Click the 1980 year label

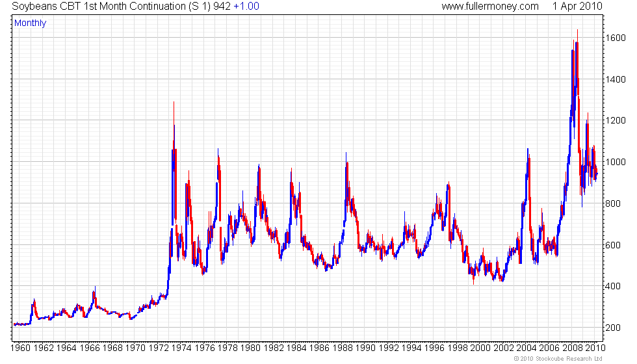pos(250,348)
